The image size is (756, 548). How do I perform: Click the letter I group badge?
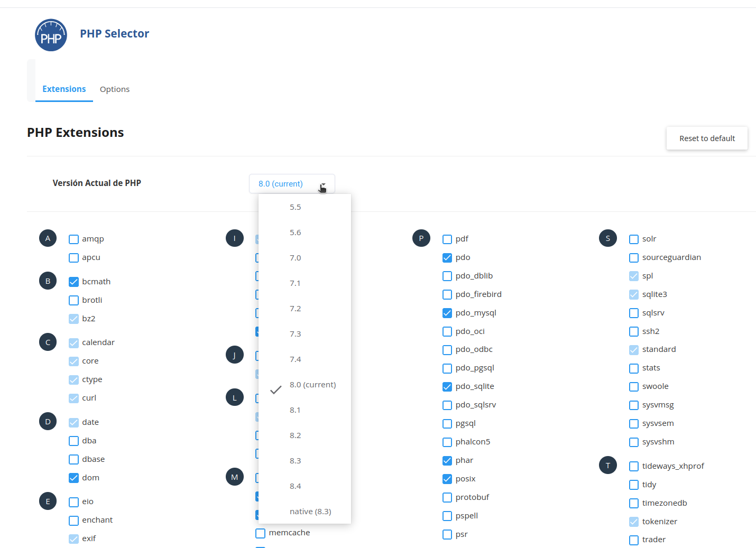[x=235, y=238]
